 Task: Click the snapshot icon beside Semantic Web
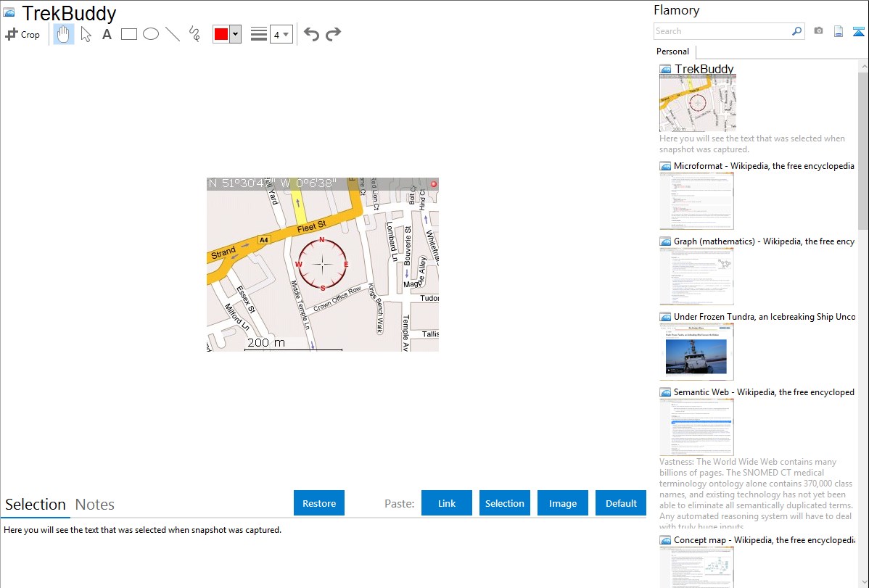[x=666, y=392]
